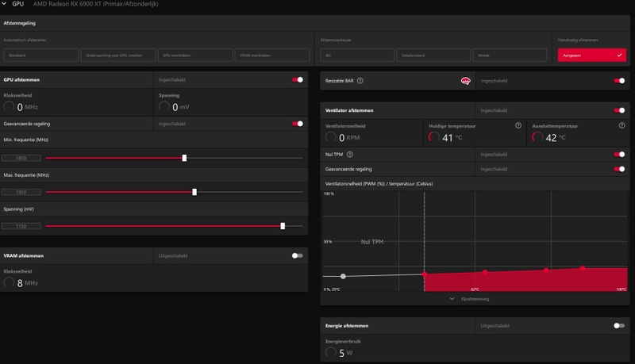This screenshot has height=364, width=635.
Task: Choose Onderspanning voor GPU instellen preset
Action: 118,55
